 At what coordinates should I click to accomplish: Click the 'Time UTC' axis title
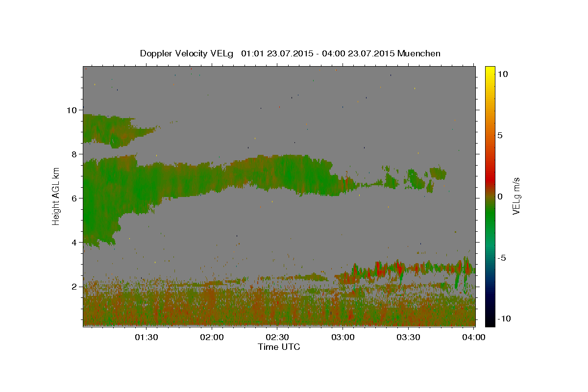click(279, 347)
